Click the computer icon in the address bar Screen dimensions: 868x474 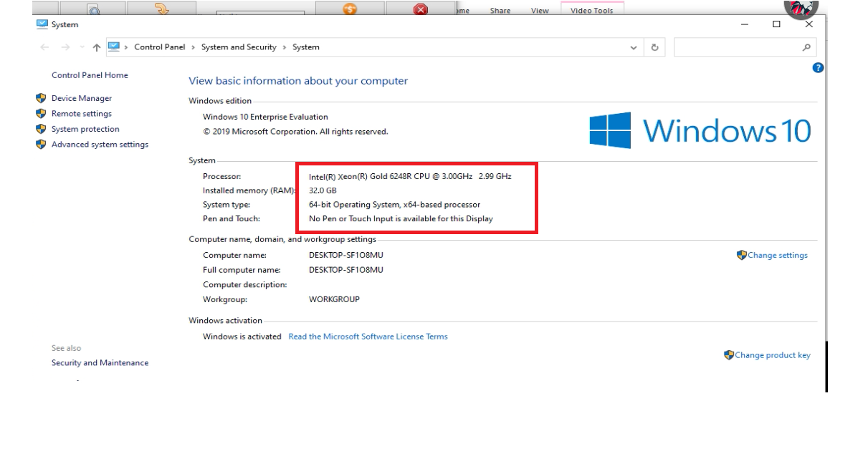click(114, 47)
